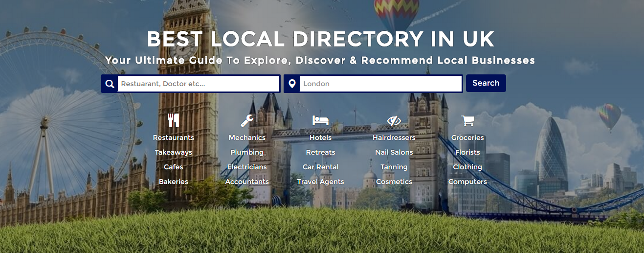Click the 'BEST LOCAL DIRECTORY IN UK' heading
Screen dimensions: 644x253
point(321,39)
